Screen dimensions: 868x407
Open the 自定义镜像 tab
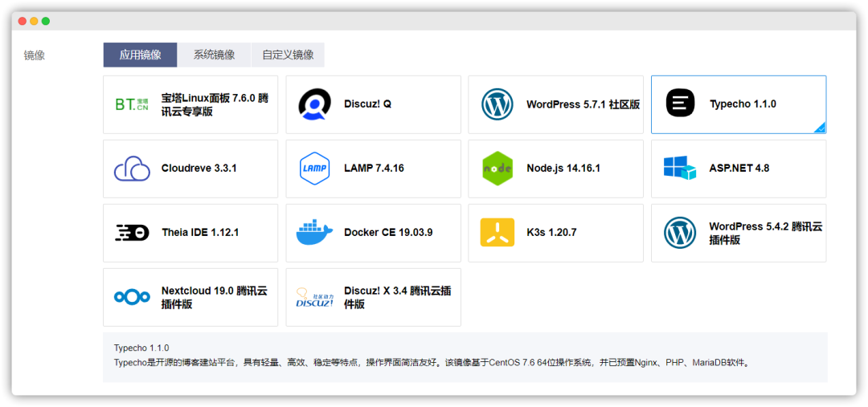[x=288, y=55]
